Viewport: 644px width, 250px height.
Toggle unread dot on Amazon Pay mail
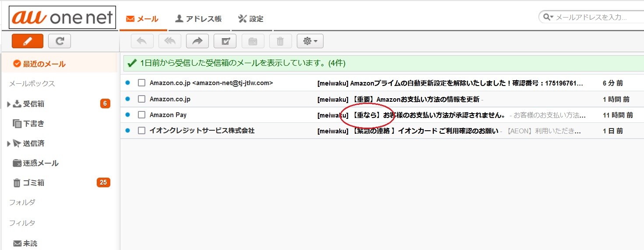pyautogui.click(x=127, y=114)
